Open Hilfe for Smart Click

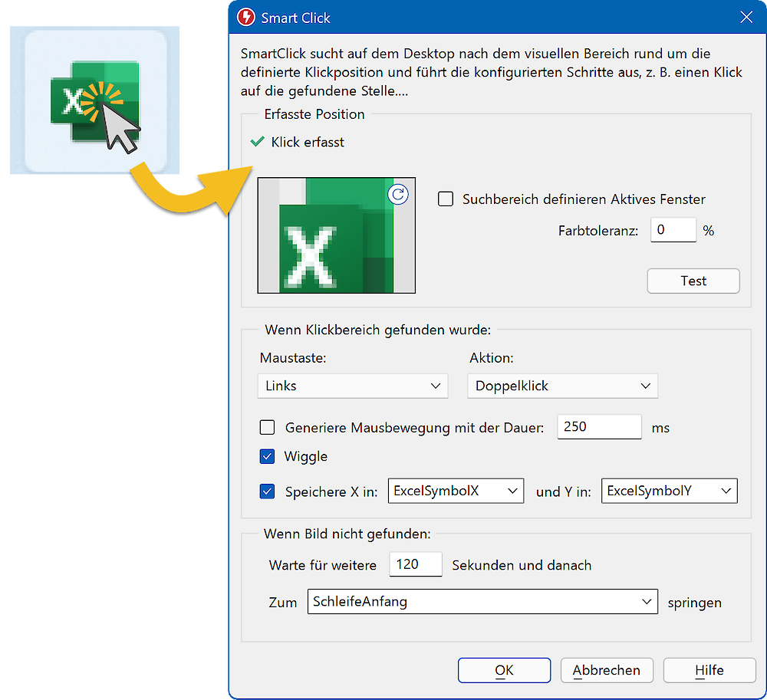(x=709, y=670)
